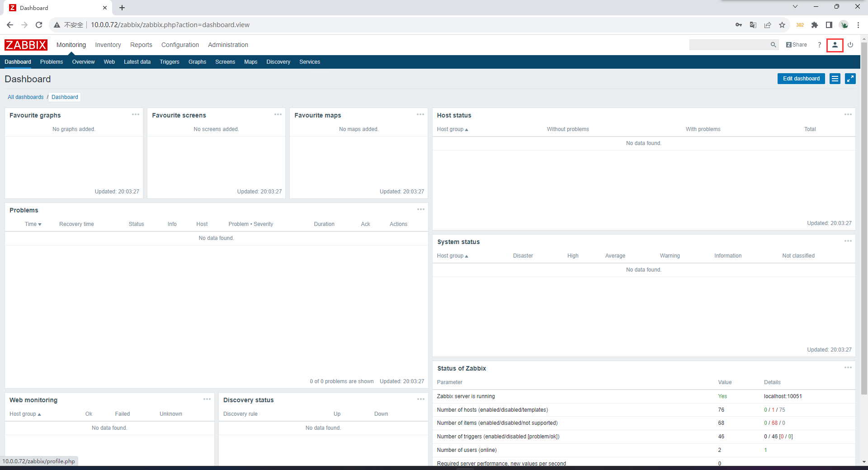
Task: Open Discovery status widget menu dots
Action: [421, 399]
